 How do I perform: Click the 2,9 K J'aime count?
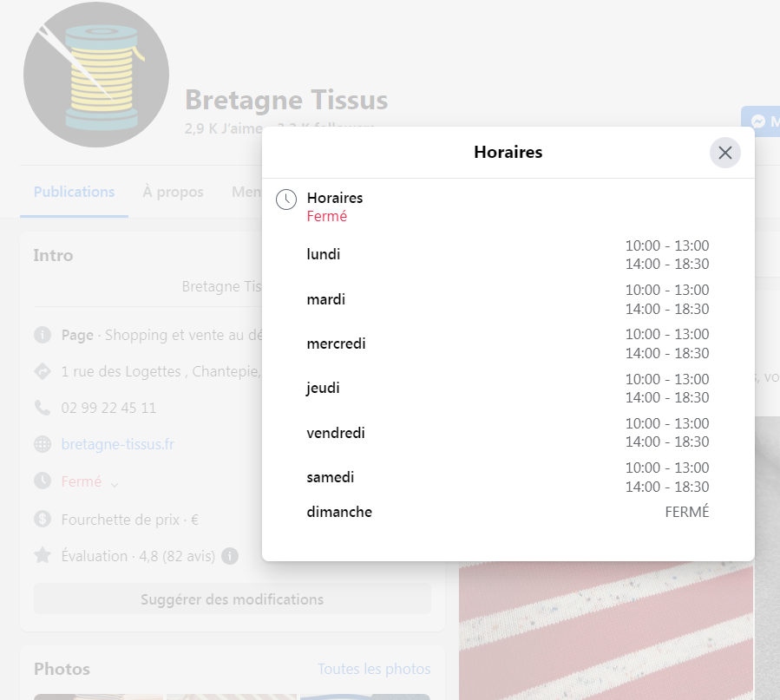click(x=224, y=128)
